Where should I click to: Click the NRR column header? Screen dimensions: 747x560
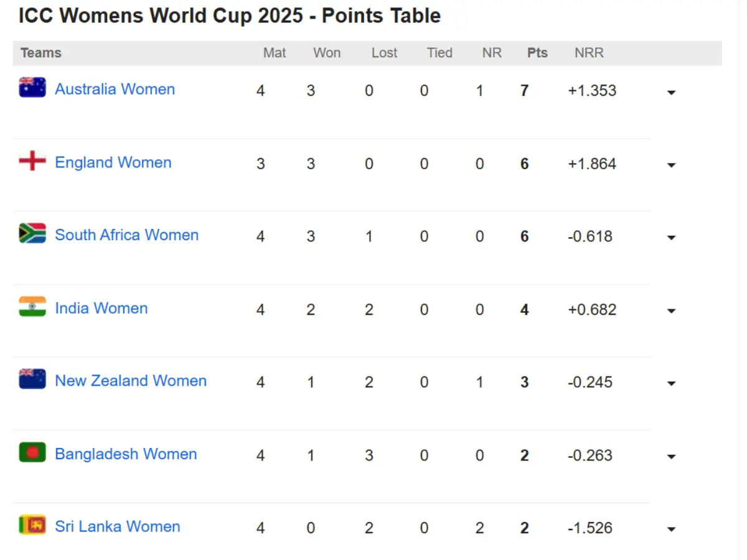coord(589,53)
